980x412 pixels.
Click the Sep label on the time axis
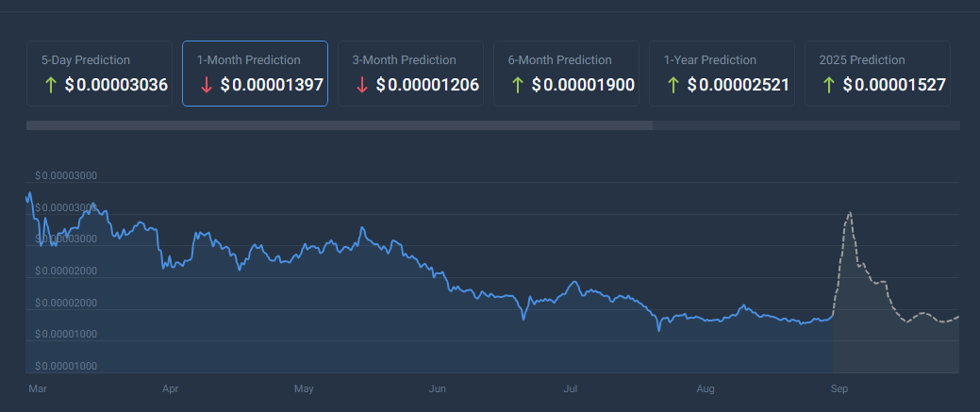[839, 389]
